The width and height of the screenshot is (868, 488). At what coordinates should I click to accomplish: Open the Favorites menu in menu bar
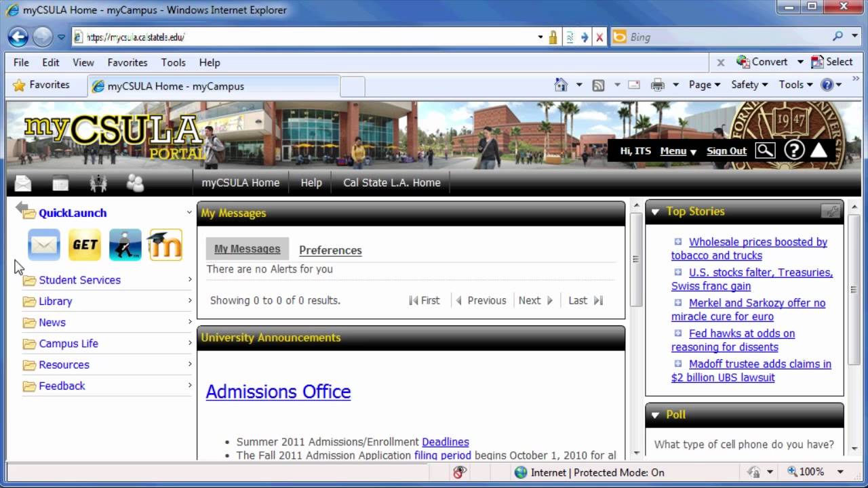(127, 62)
